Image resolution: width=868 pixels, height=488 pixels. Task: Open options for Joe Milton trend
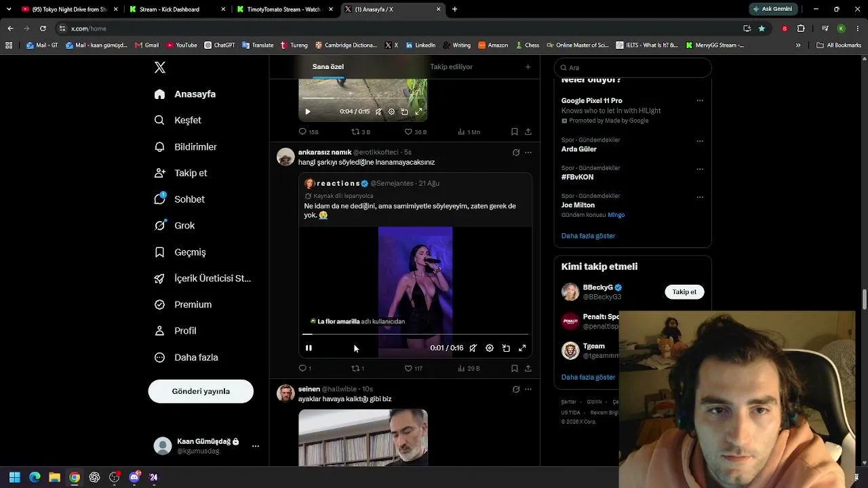click(x=700, y=197)
